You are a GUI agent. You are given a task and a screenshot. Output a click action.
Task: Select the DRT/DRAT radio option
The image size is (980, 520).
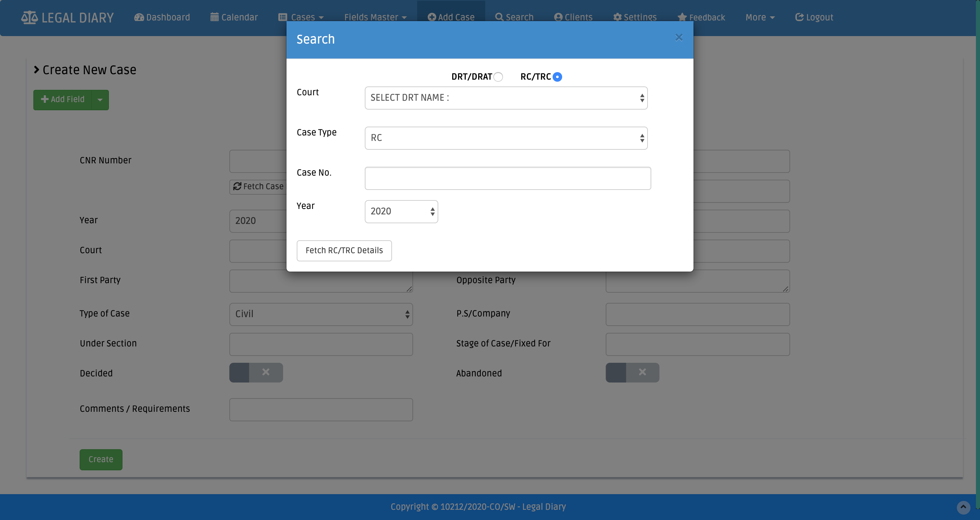point(499,77)
